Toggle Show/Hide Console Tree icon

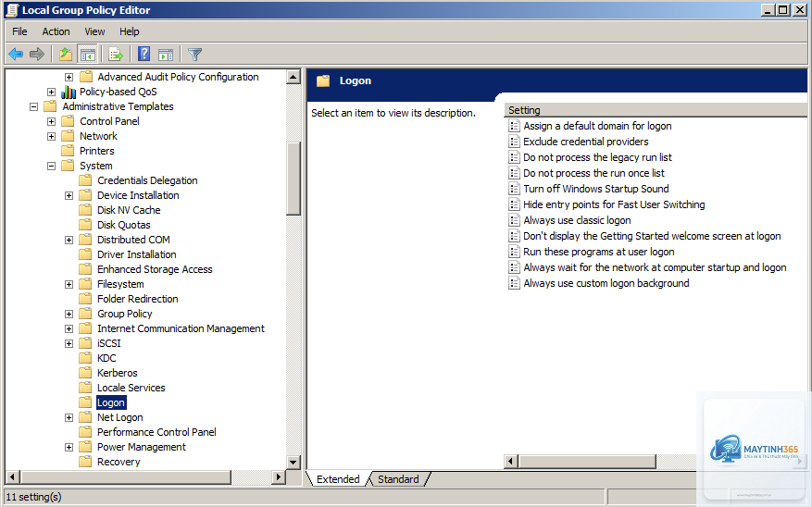(x=88, y=54)
